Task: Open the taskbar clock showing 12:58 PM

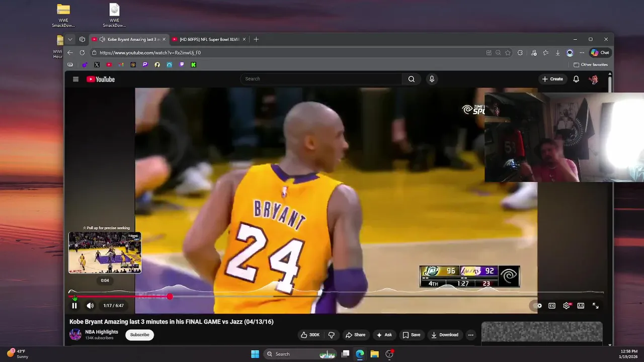Action: (629, 354)
